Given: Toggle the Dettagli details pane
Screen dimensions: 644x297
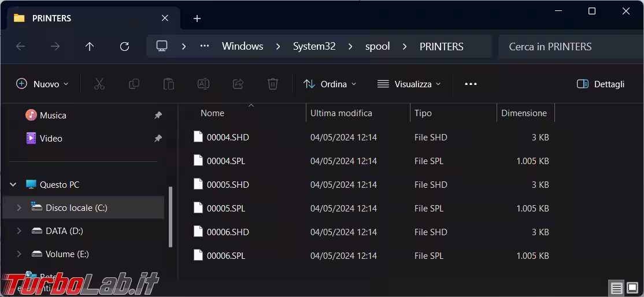Looking at the screenshot, I should pos(601,84).
